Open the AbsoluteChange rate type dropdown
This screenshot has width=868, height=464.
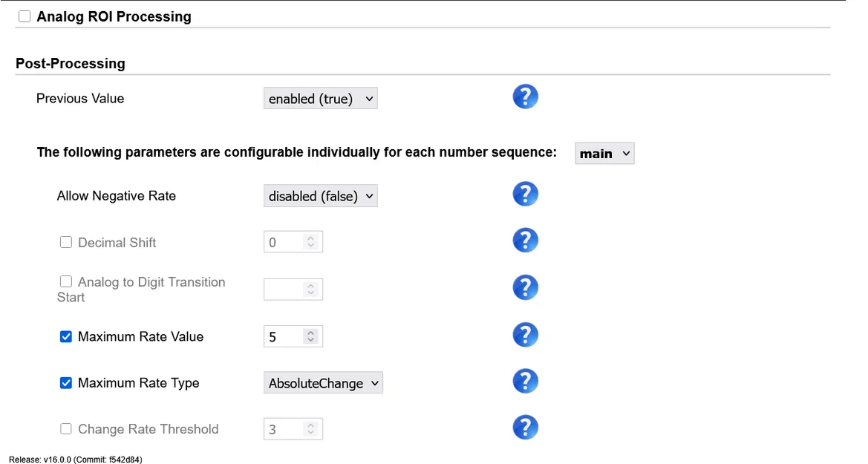[x=323, y=383]
